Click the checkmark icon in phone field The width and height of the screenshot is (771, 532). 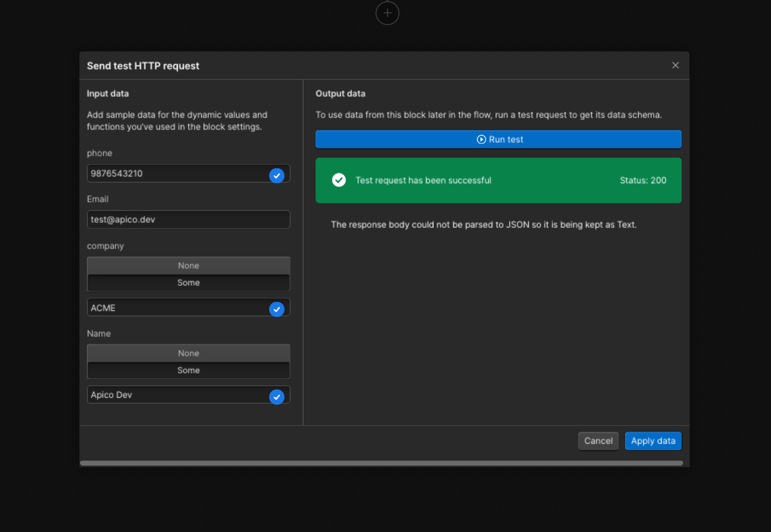277,176
